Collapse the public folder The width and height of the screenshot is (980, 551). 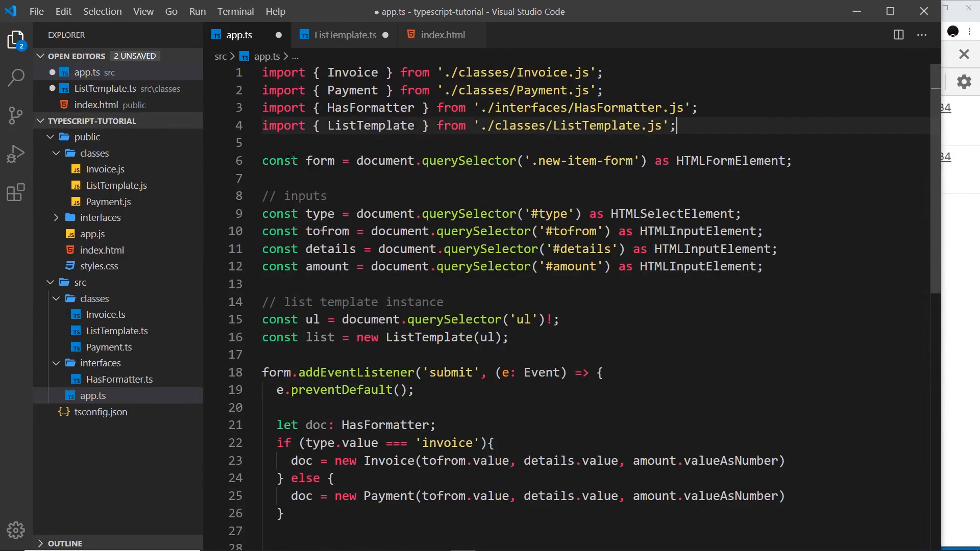[x=50, y=137]
